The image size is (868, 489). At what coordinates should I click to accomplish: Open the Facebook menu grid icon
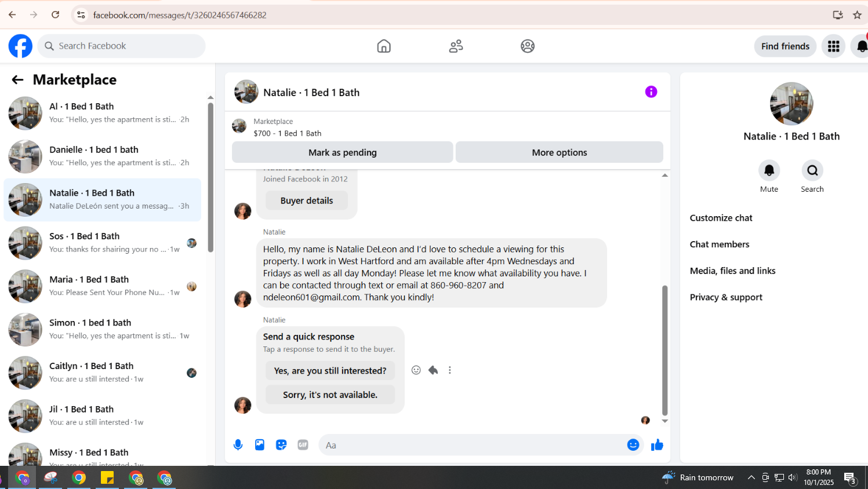(834, 46)
